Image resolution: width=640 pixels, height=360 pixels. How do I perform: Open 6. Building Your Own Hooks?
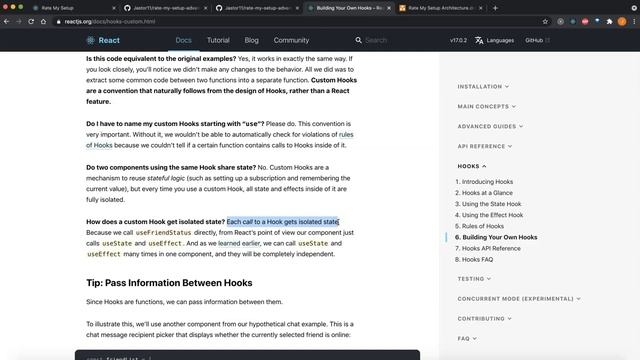coord(496,237)
